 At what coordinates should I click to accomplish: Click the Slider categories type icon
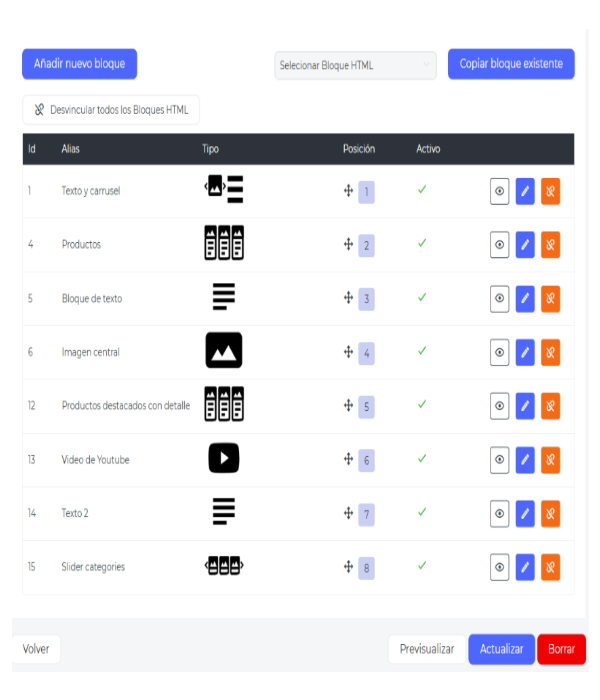pyautogui.click(x=224, y=566)
